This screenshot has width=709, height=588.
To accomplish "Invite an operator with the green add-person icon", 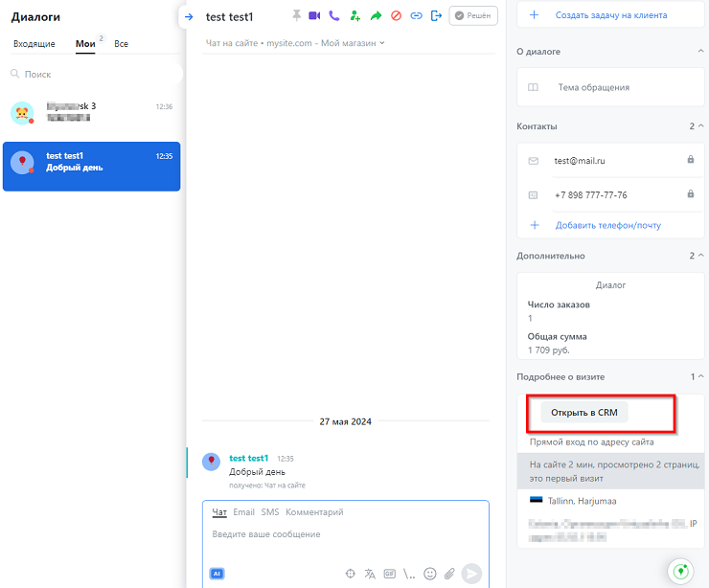I will (355, 16).
